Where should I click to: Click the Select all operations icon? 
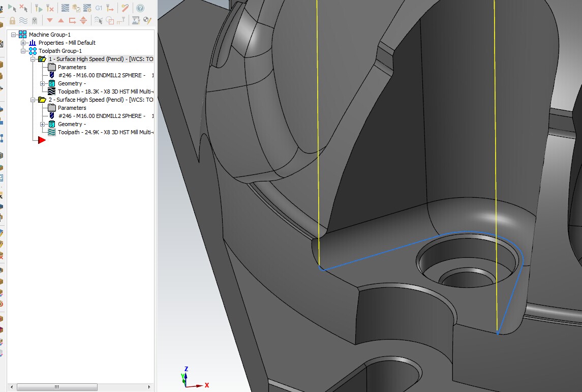(12, 8)
